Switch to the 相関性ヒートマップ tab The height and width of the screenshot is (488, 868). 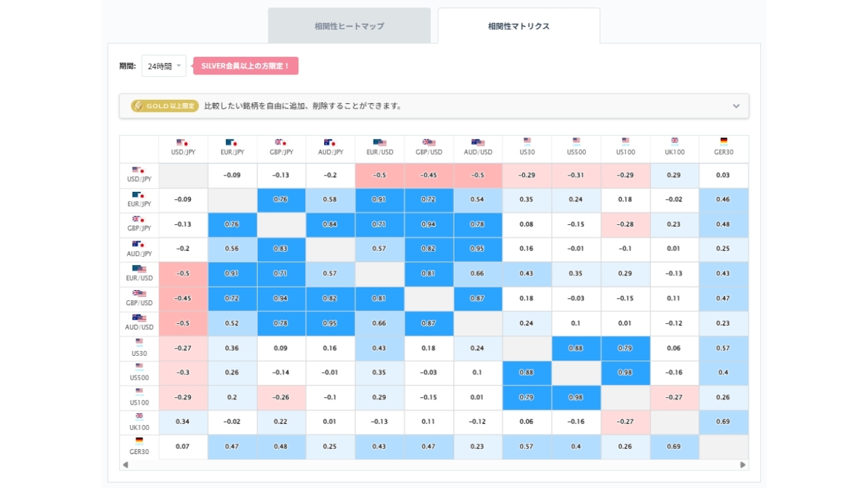349,26
